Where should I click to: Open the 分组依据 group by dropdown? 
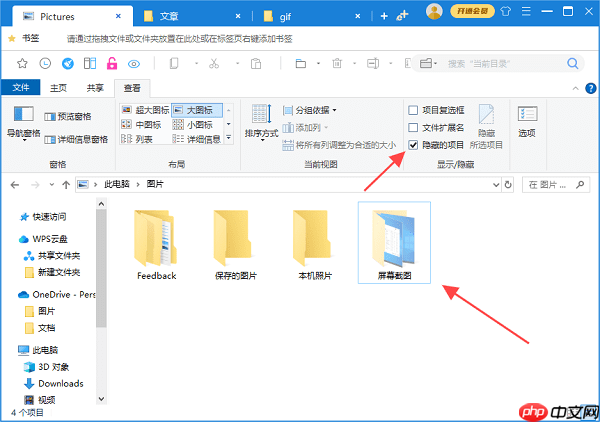(310, 111)
